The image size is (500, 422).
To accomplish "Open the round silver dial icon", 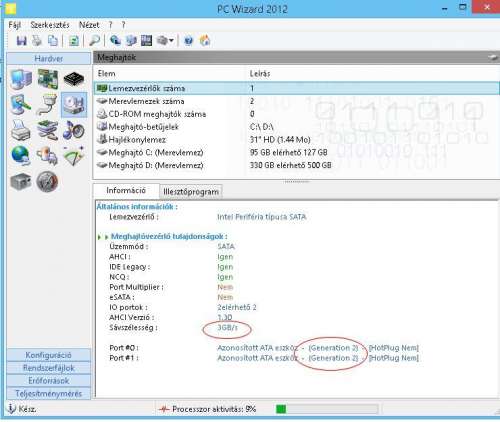I will tap(47, 182).
